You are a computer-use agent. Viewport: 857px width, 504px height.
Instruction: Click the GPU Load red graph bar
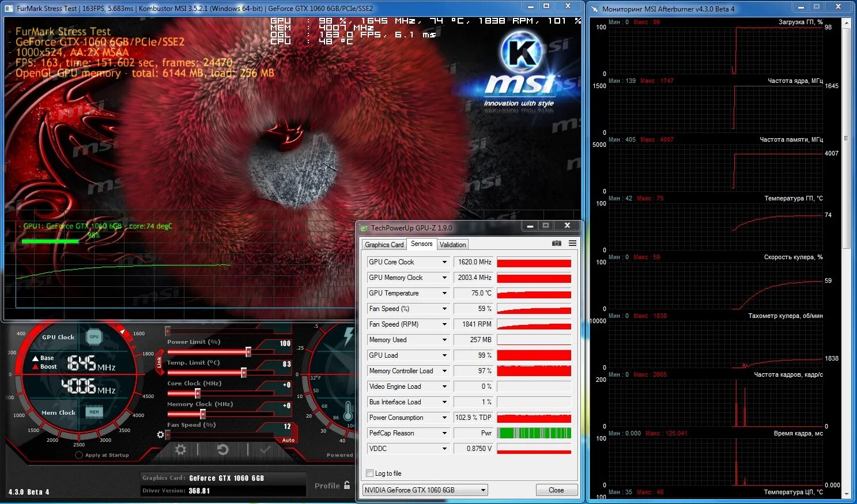point(534,355)
